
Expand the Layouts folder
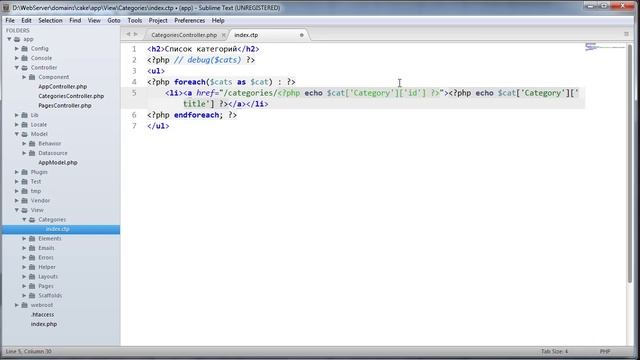click(x=24, y=277)
